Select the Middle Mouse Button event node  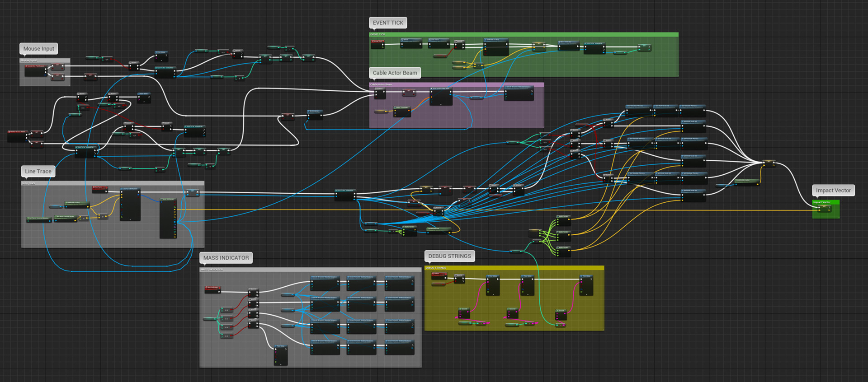click(x=17, y=136)
